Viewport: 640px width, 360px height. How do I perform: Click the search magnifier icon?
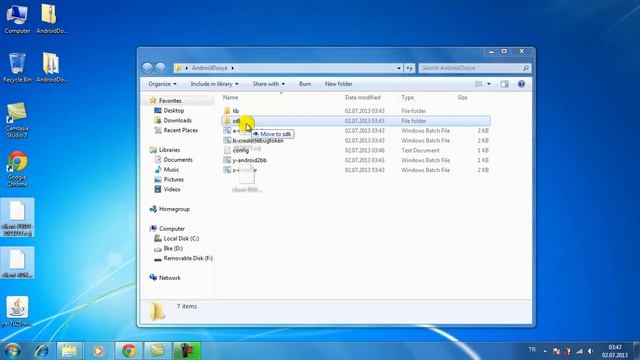526,68
